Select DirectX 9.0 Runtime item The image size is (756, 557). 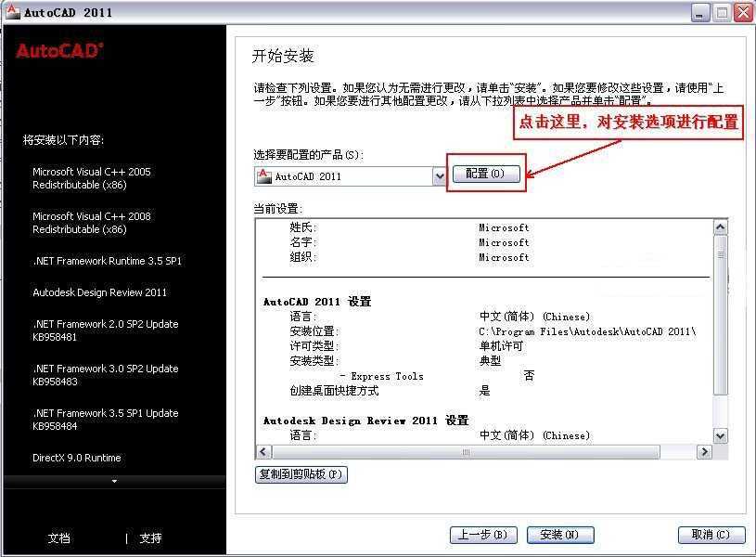pos(77,458)
